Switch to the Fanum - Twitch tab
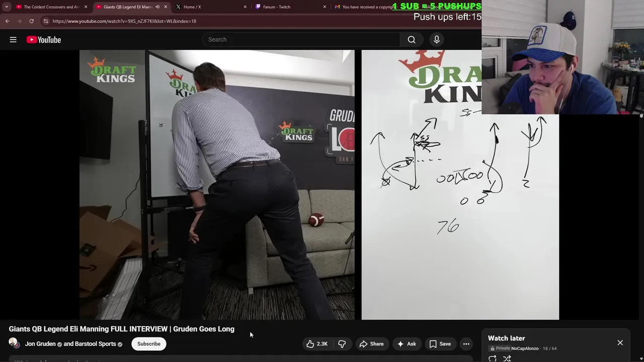The image size is (644, 362). coord(289,7)
